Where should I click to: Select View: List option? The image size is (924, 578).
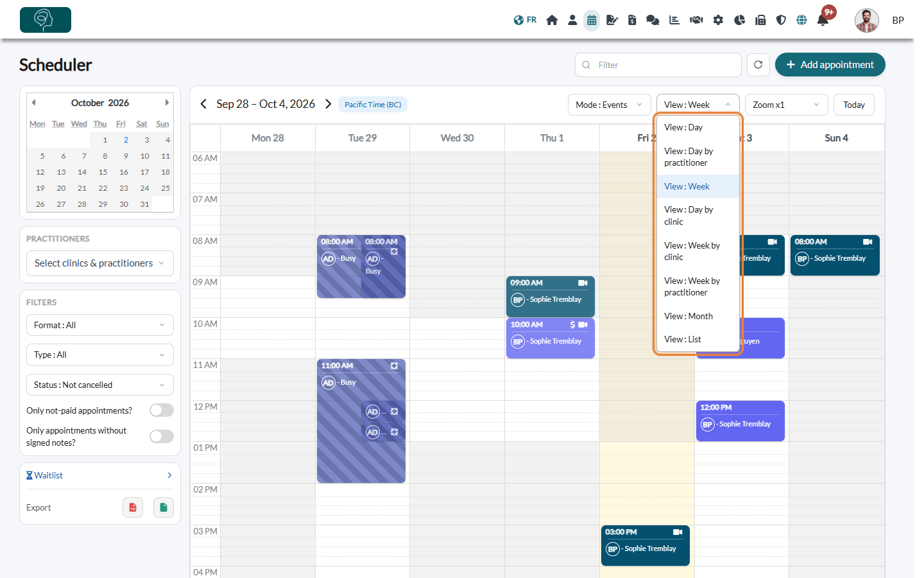point(697,339)
